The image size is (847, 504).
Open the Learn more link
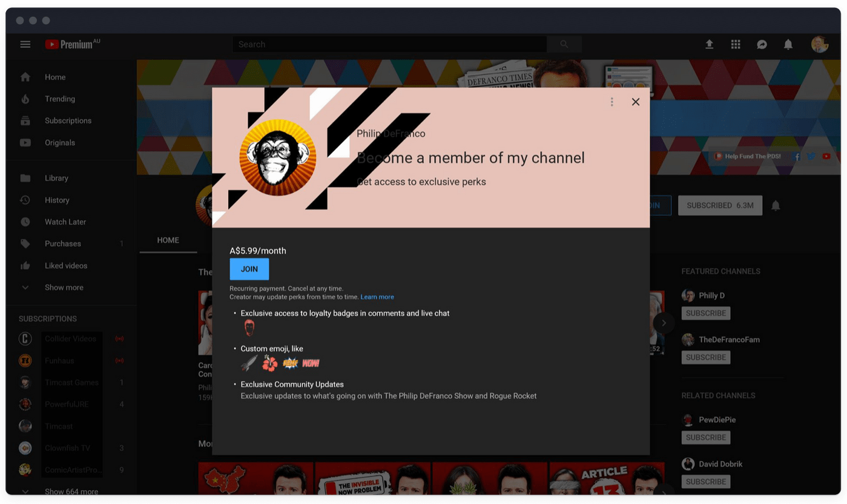click(x=377, y=297)
